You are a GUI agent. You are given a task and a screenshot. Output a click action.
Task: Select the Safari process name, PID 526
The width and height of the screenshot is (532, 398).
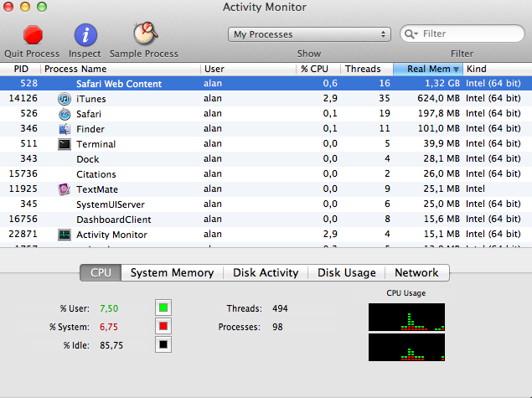pyautogui.click(x=89, y=114)
